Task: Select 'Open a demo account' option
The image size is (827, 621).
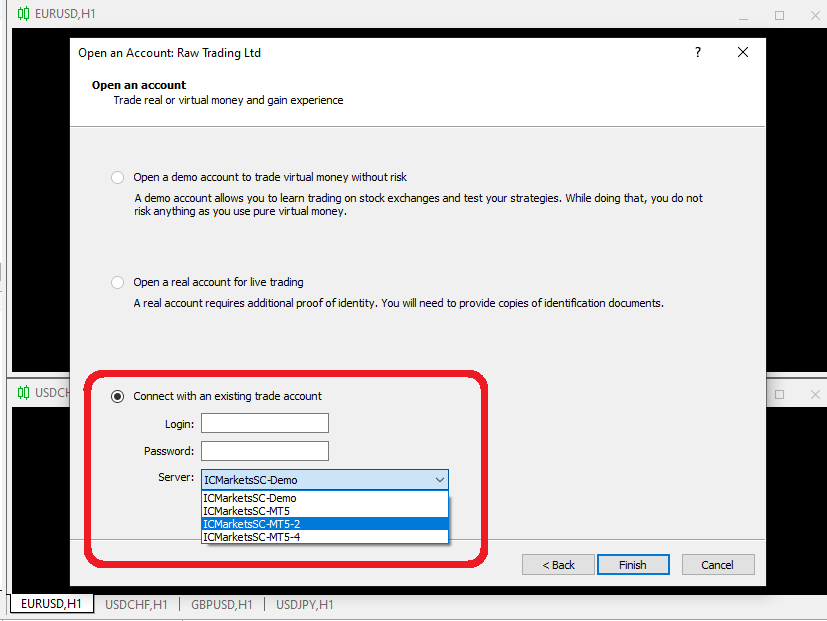Action: click(117, 177)
